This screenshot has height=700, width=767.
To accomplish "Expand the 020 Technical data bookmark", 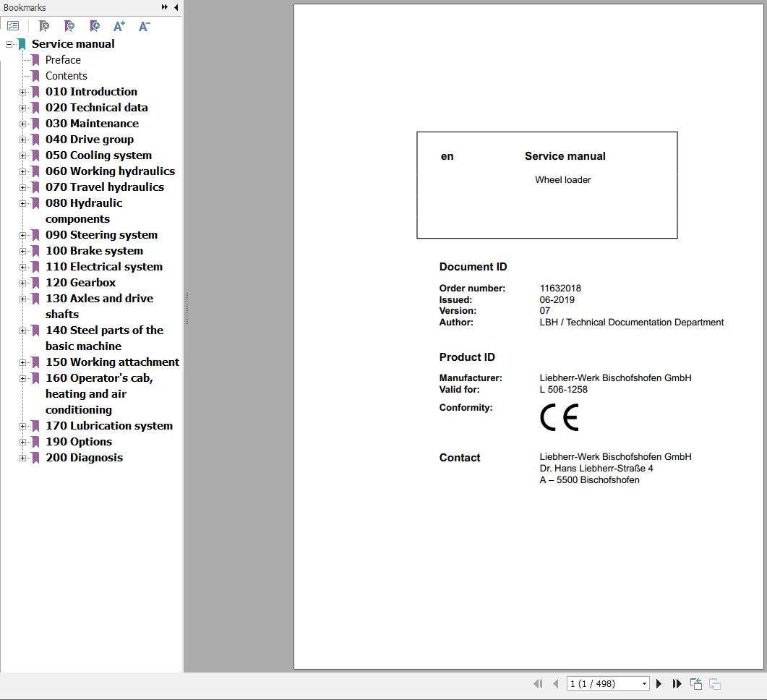I will (22, 108).
